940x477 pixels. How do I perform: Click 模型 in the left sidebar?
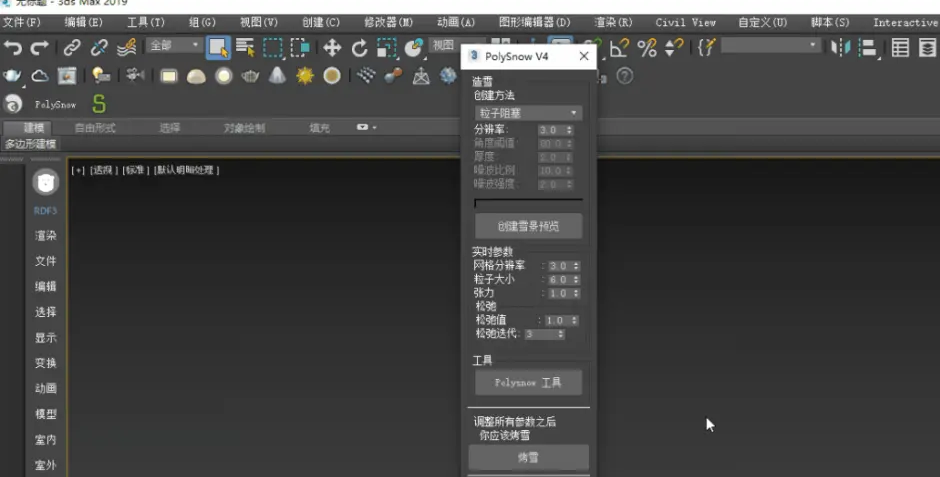46,413
